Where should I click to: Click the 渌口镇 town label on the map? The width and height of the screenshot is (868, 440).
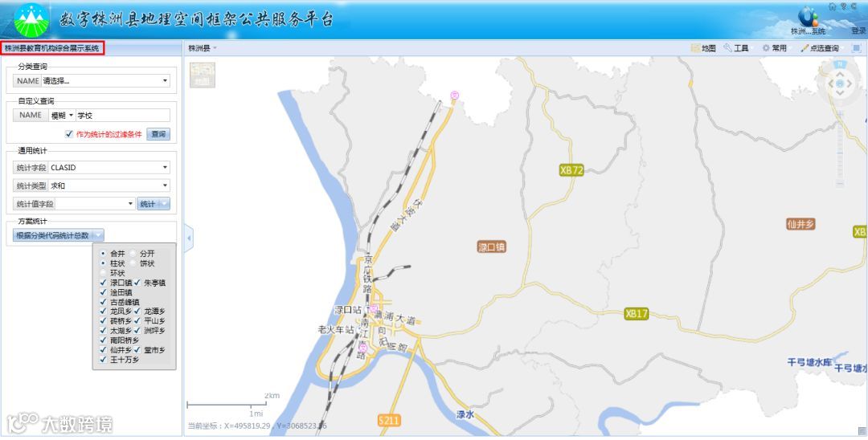click(492, 246)
